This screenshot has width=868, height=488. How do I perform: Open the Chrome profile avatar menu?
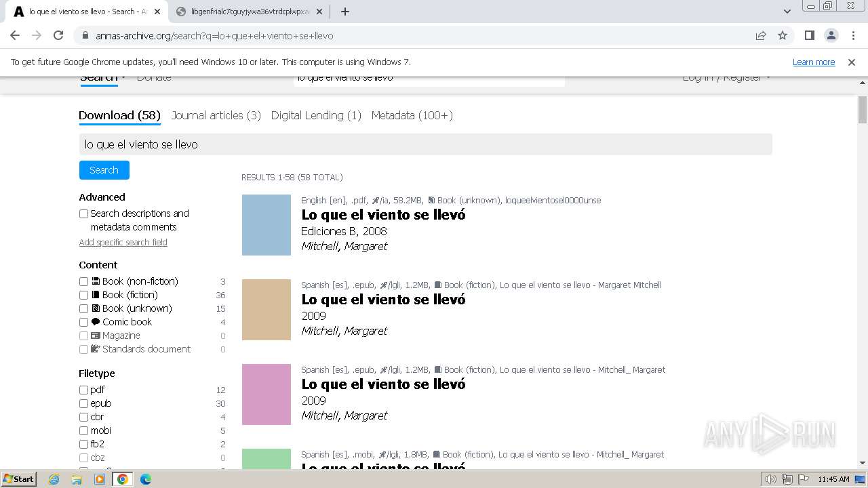(x=831, y=35)
